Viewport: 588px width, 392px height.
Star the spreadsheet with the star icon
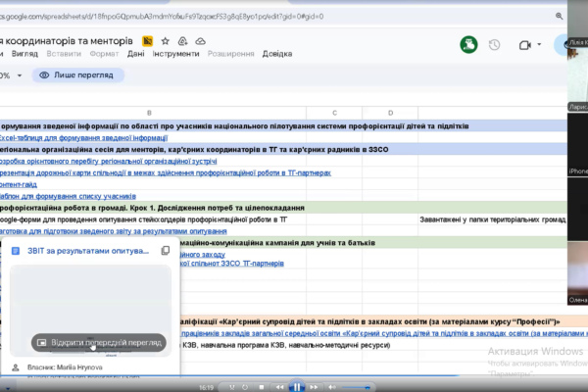166,41
